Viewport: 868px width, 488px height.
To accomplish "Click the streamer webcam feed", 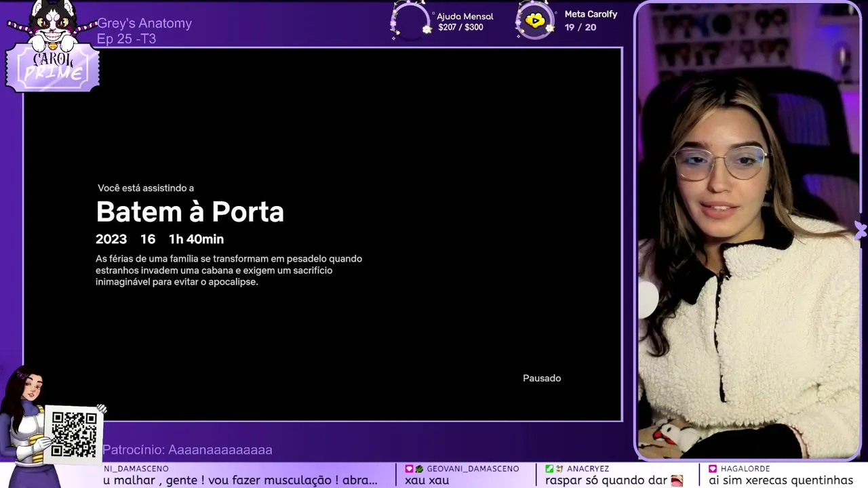I will pos(749,230).
